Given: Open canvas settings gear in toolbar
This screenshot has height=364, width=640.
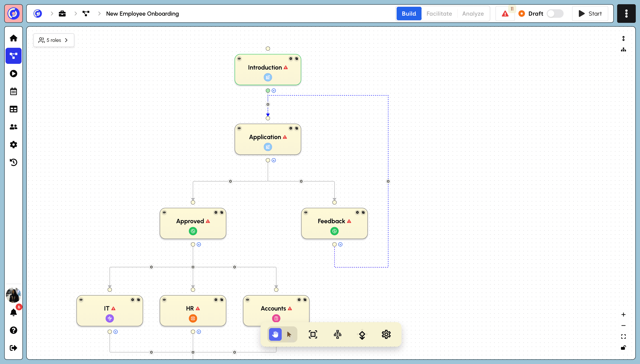Looking at the screenshot, I should pos(386,334).
